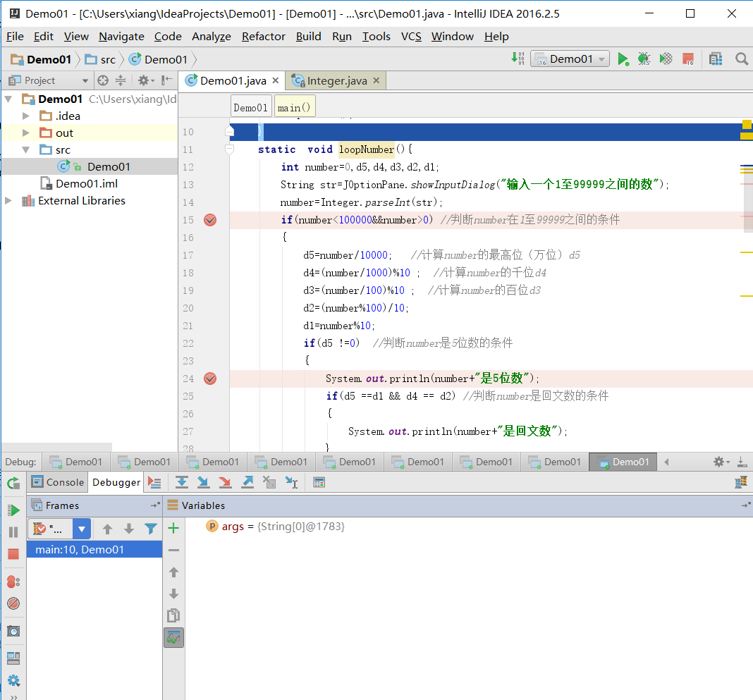
Task: Click the copy icon in Variables toolbar
Action: 173,615
